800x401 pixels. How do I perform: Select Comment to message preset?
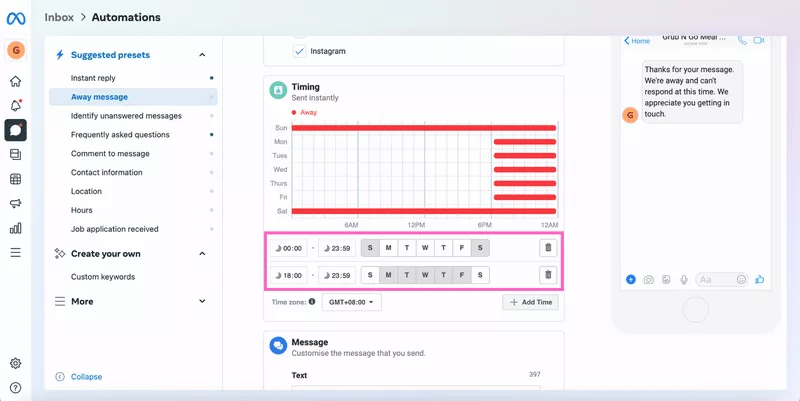tap(133, 154)
